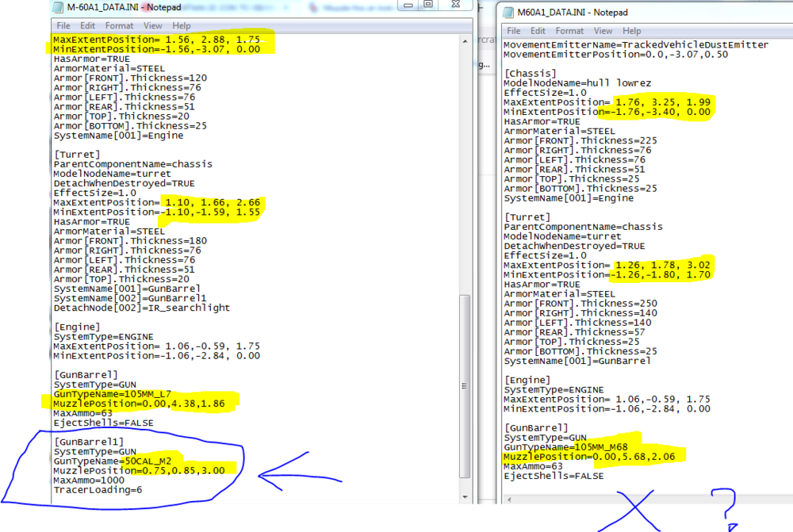Click 'DetachWhenDestroyed=TRUE' line in right Notepad
The image size is (793, 532).
pos(574,247)
